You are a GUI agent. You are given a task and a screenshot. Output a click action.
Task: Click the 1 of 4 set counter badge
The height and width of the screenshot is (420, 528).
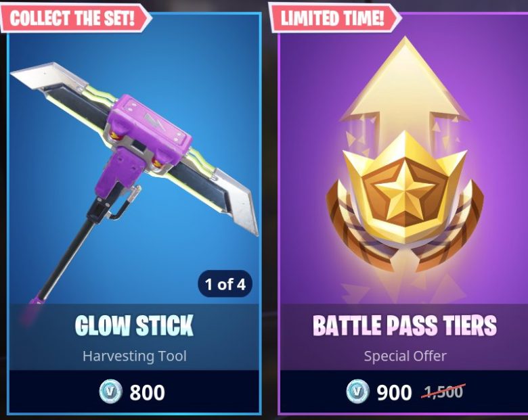(x=225, y=284)
